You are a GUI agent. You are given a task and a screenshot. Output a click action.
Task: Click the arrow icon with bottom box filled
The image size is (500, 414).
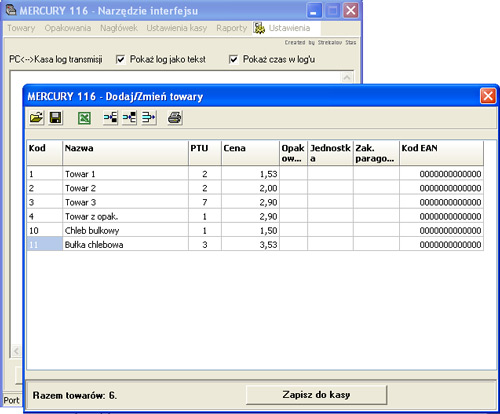110,118
